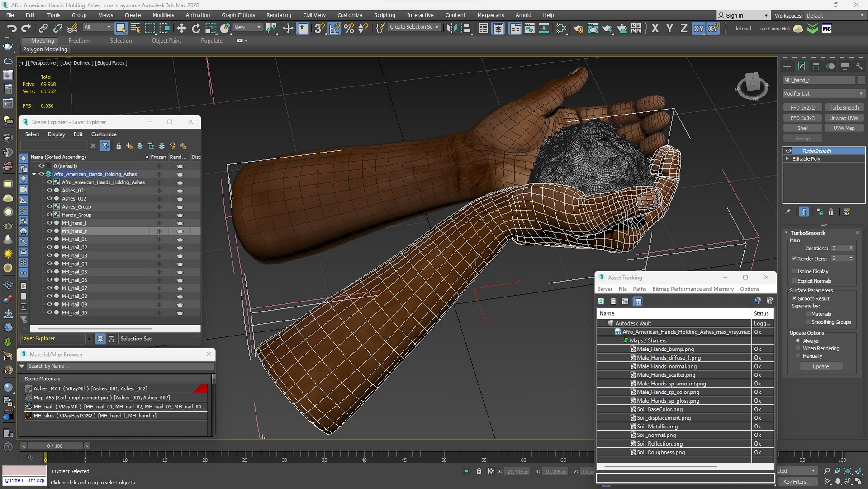Toggle the filter icon in Scene Explorer
868x489 pixels.
tap(105, 145)
